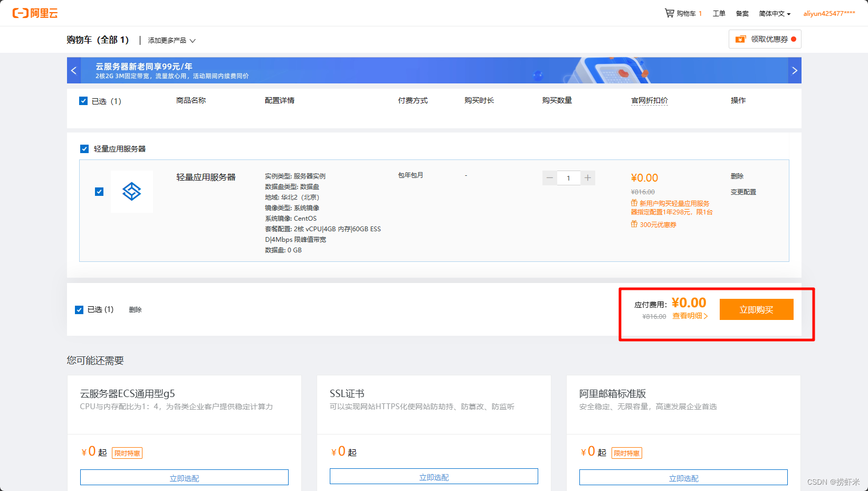This screenshot has height=491, width=868.
Task: Expand the 添加更多产品 dropdown
Action: point(171,41)
